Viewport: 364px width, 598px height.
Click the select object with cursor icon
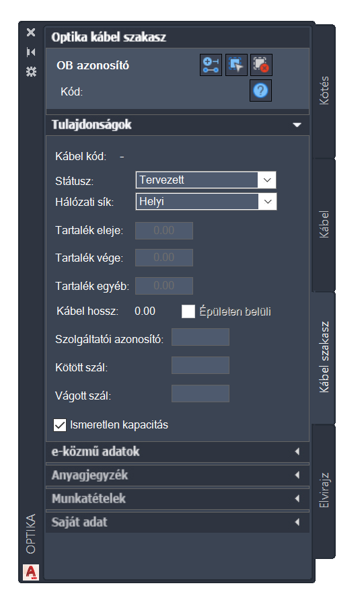236,65
